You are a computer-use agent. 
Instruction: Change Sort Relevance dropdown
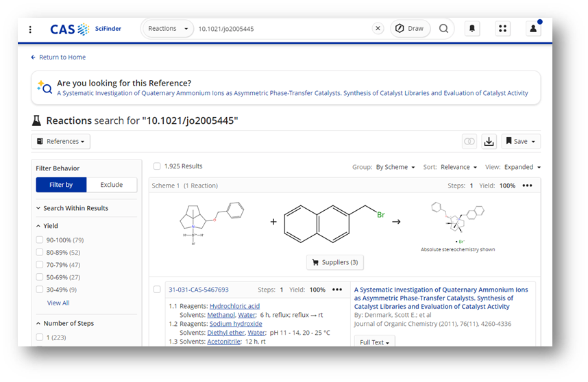458,167
